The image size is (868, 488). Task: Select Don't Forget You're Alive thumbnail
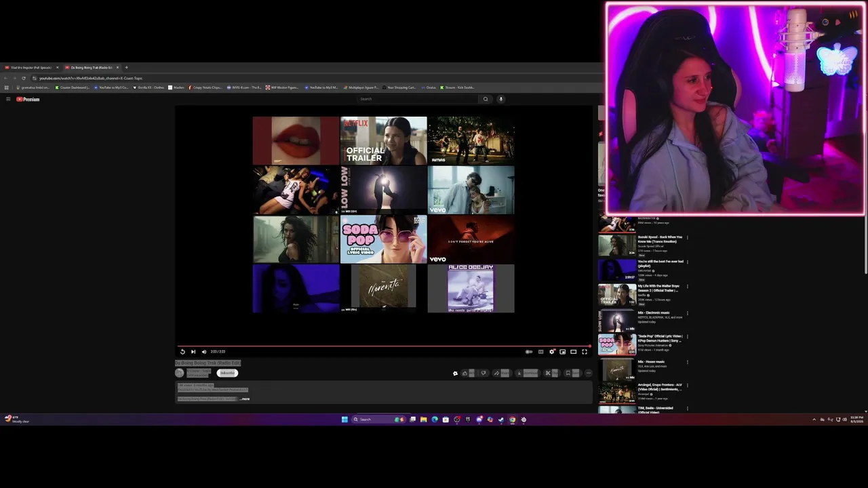click(471, 239)
